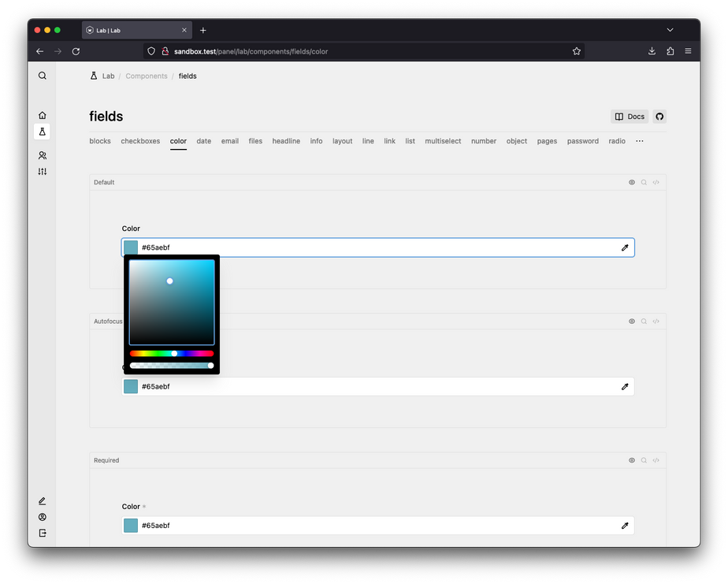Go to the Site home icon

pos(43,115)
